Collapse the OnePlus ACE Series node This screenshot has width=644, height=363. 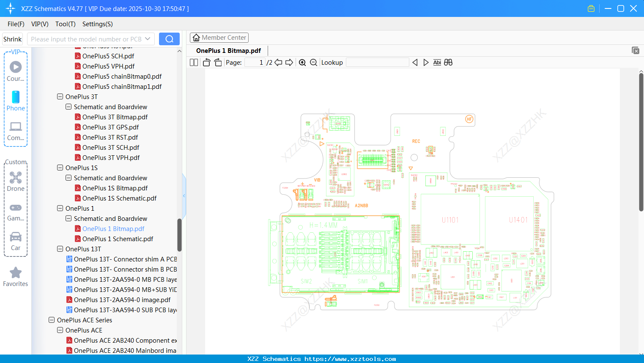pos(52,320)
